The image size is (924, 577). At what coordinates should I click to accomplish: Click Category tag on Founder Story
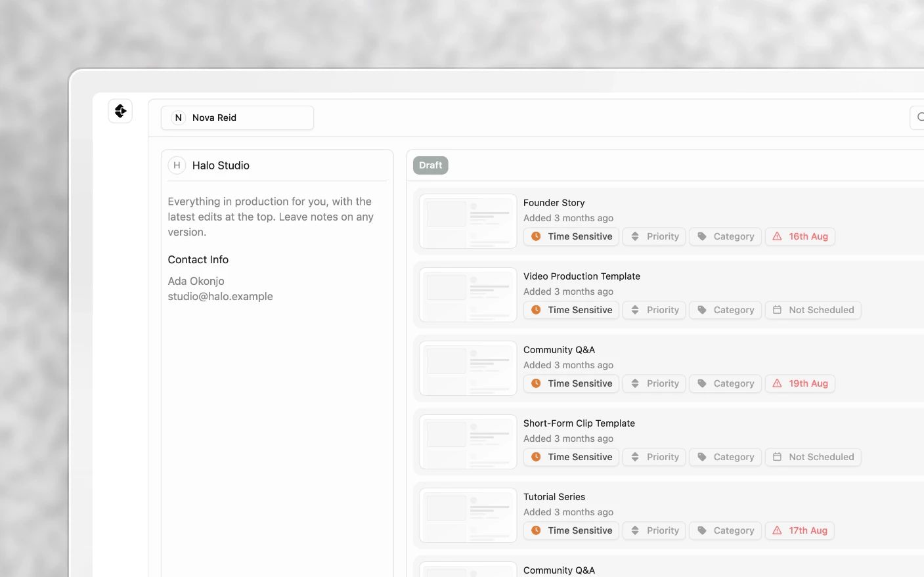coord(726,236)
